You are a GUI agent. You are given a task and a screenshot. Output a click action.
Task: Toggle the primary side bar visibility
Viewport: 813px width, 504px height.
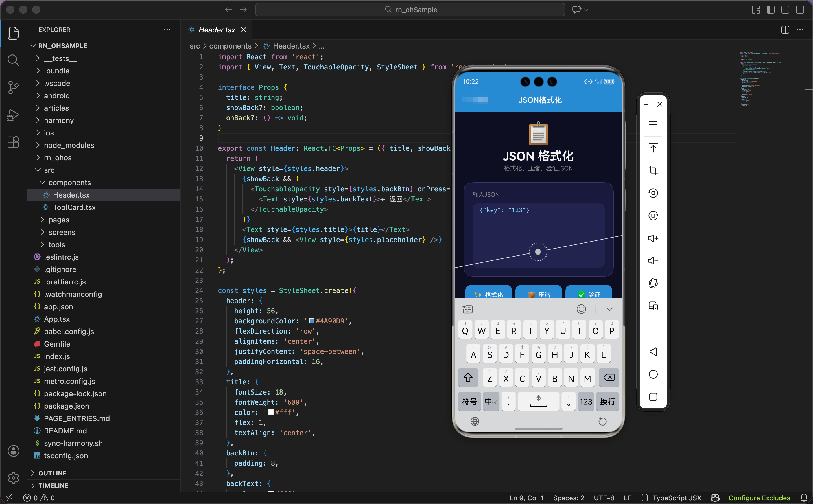770,10
